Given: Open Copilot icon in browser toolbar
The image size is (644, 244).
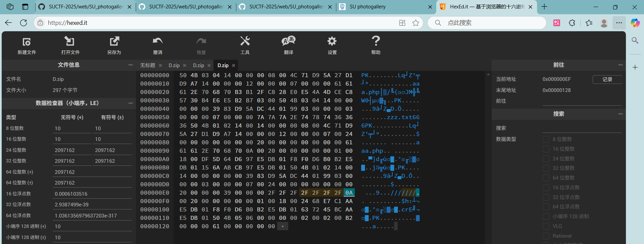Looking at the screenshot, I should point(635,23).
